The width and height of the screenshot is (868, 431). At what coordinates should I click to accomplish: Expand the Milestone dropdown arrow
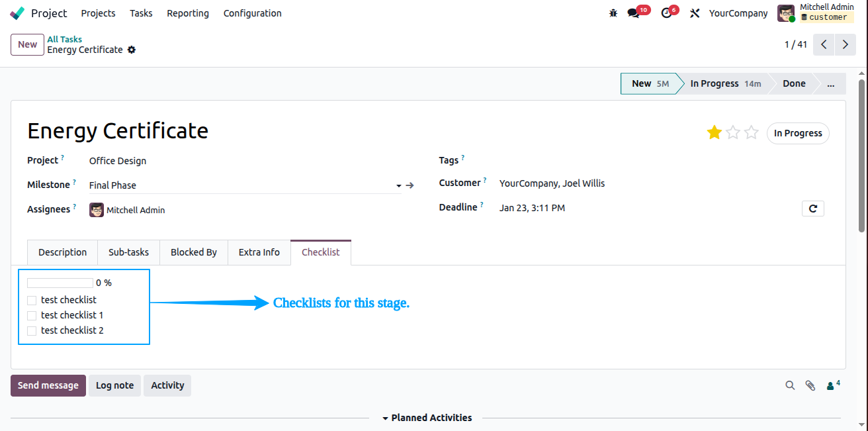coord(399,186)
